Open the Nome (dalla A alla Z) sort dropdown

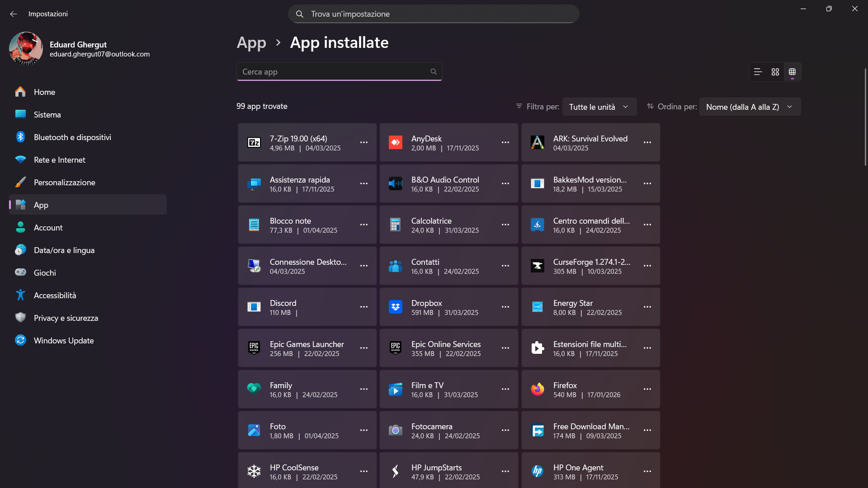(750, 107)
